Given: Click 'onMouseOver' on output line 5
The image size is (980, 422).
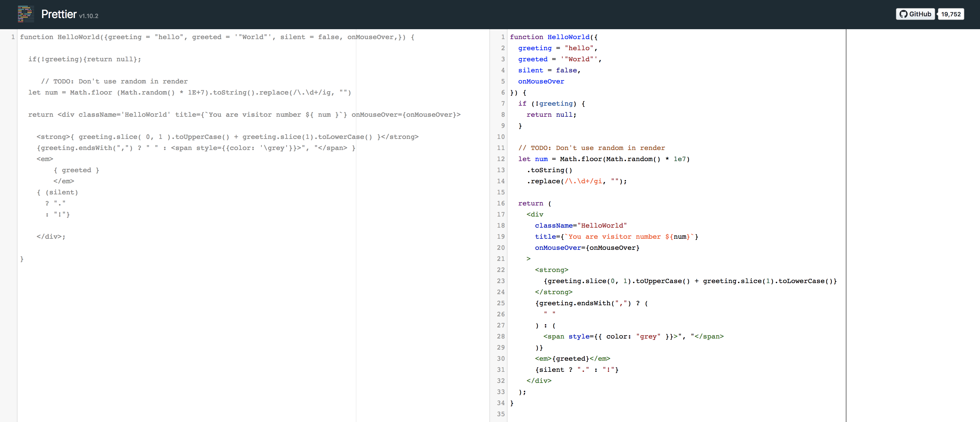Looking at the screenshot, I should (541, 81).
